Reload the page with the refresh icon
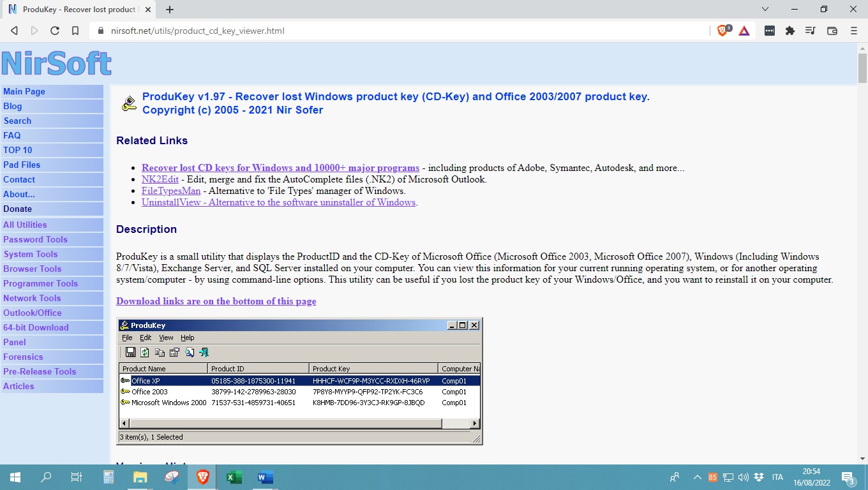 (55, 31)
